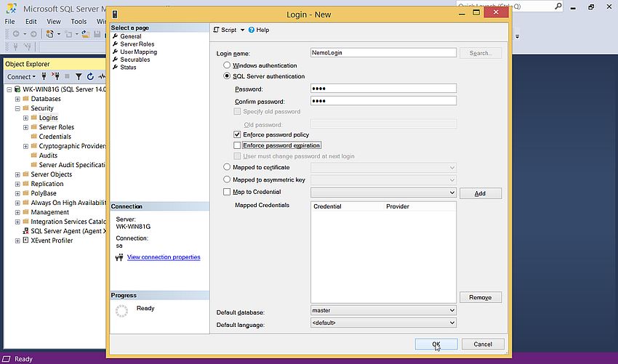Expand the Server Roles tree node
This screenshot has width=618, height=364.
(x=25, y=127)
